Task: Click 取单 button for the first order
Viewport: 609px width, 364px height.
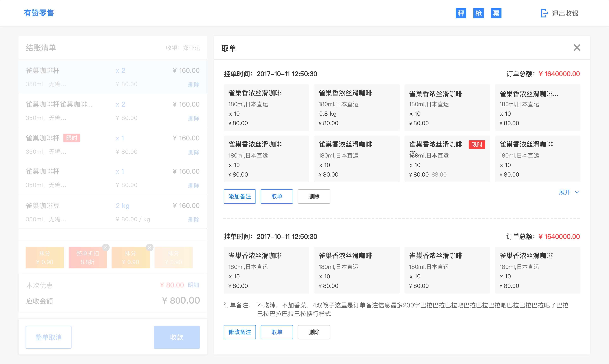Action: 277,197
